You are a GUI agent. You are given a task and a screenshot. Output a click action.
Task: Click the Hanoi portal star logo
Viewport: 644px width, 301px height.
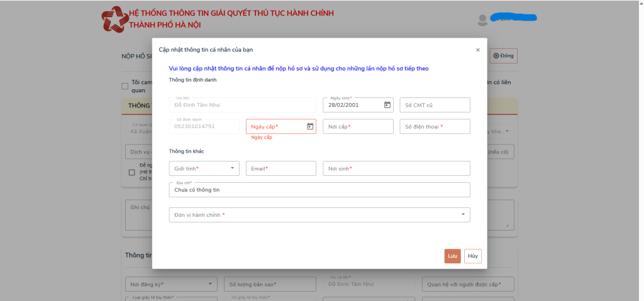(114, 19)
